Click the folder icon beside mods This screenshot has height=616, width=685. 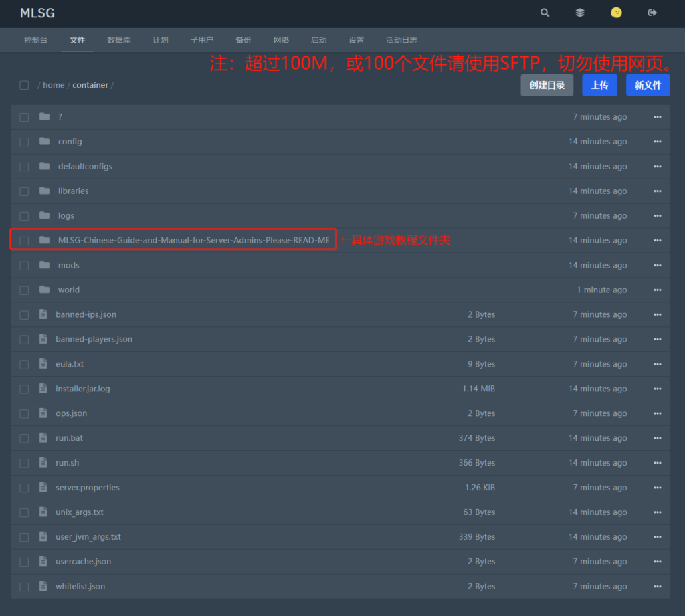point(44,265)
